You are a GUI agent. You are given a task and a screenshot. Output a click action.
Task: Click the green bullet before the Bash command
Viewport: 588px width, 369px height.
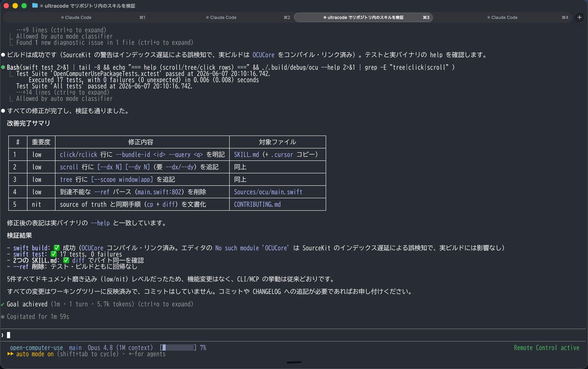pyautogui.click(x=3, y=67)
